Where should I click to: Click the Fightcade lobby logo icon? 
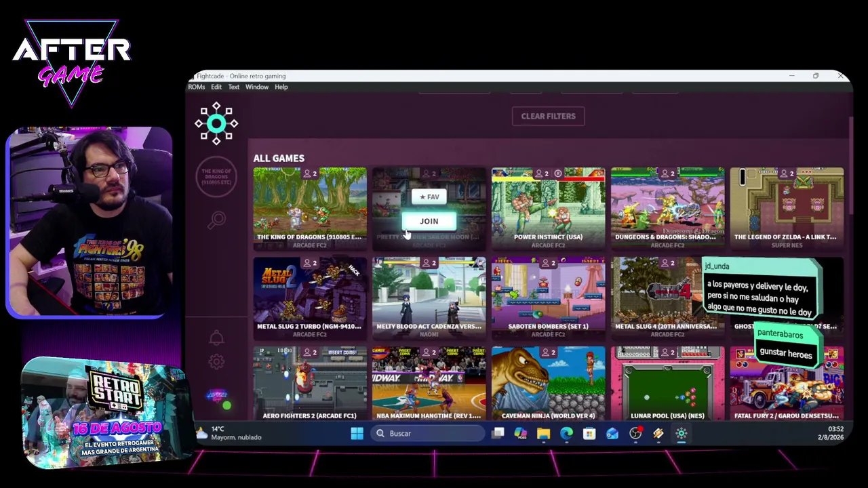[x=216, y=123]
